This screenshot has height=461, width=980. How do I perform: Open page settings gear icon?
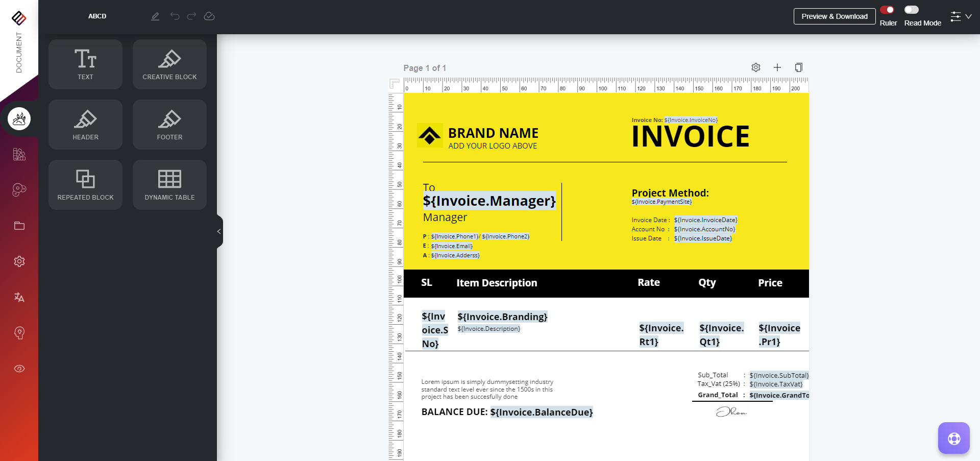(756, 67)
